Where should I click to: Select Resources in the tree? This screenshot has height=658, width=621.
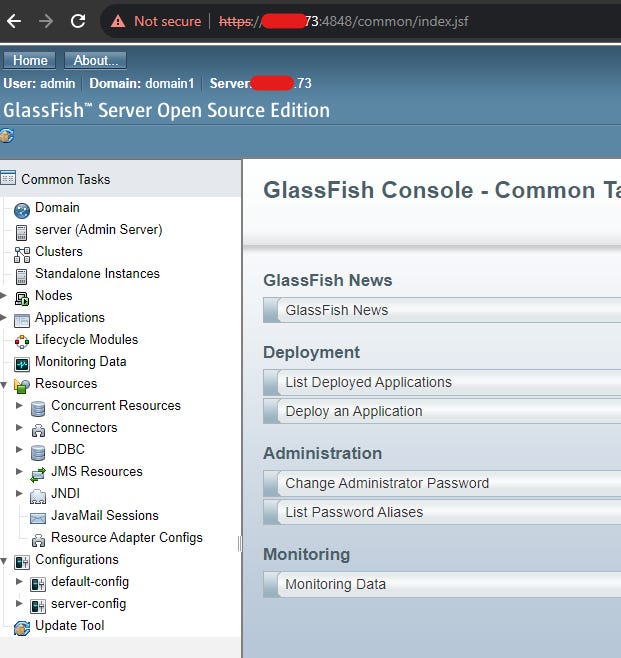pyautogui.click(x=66, y=384)
